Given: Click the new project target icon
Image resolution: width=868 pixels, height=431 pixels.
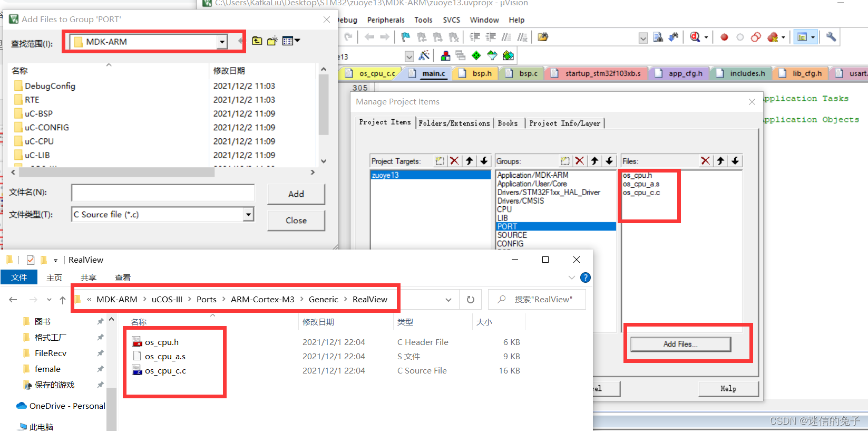Looking at the screenshot, I should [440, 161].
